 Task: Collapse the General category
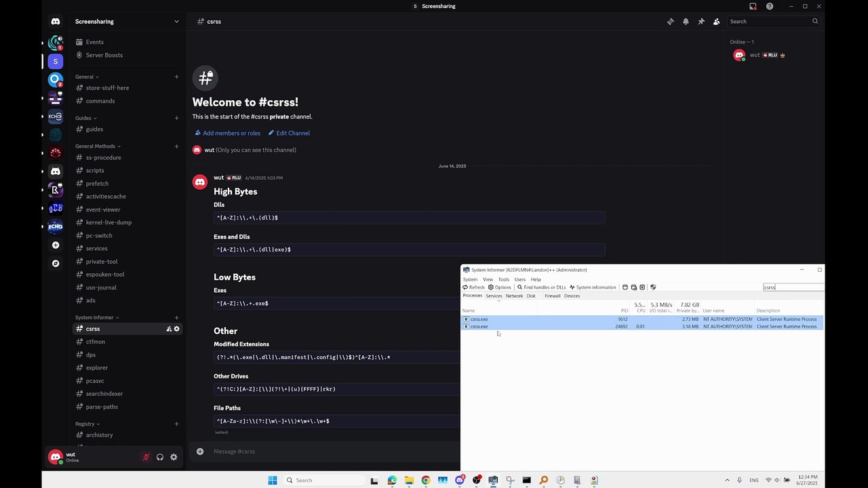pos(87,77)
